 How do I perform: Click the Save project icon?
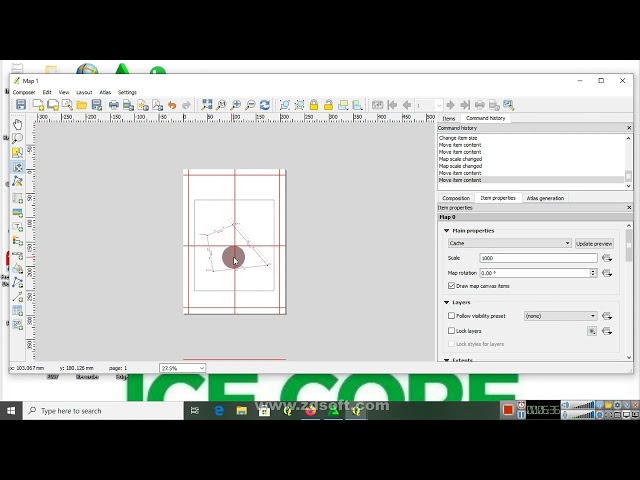20,105
